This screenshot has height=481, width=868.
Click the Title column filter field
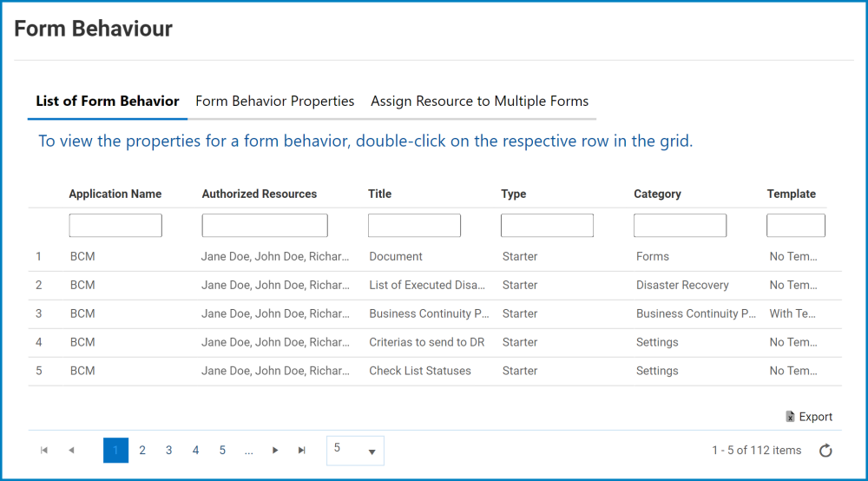click(x=414, y=225)
